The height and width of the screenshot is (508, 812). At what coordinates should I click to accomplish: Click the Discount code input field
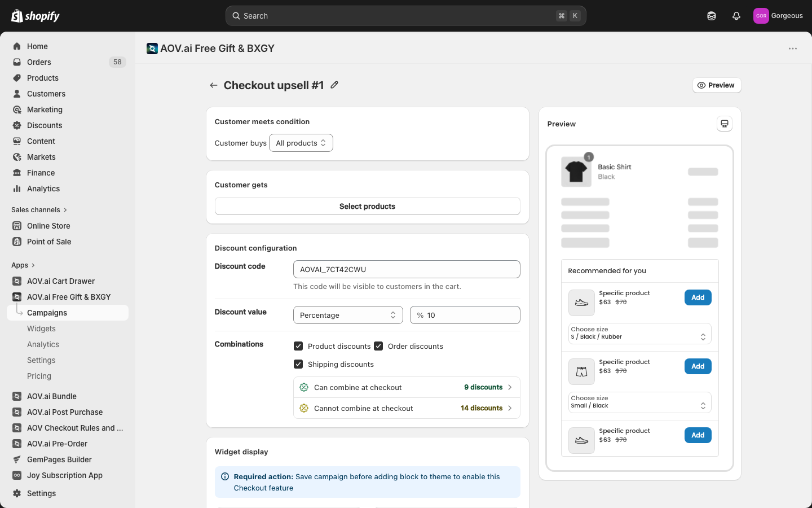pyautogui.click(x=407, y=269)
